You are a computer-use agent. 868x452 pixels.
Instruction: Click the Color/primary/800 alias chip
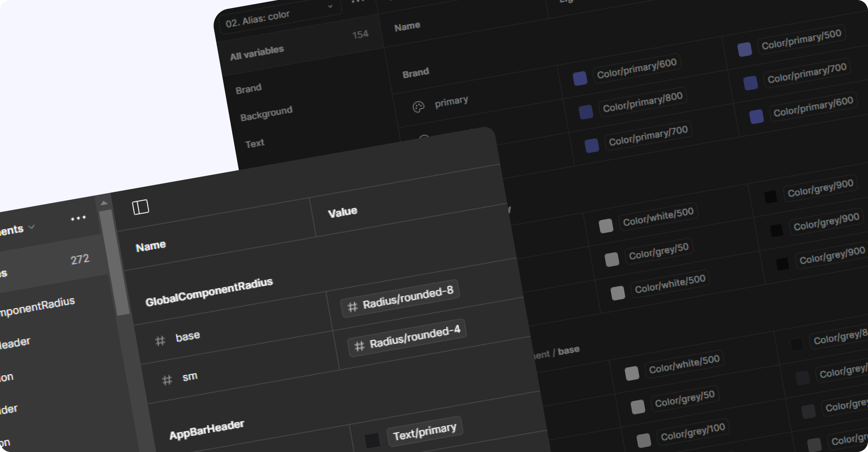coord(643,102)
